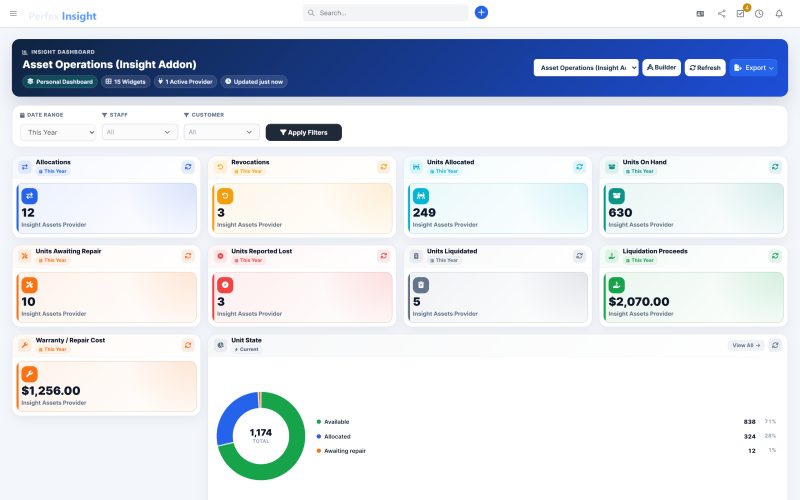
Task: Click the $2,070.00 Liquidation Proceeds value
Action: click(639, 302)
